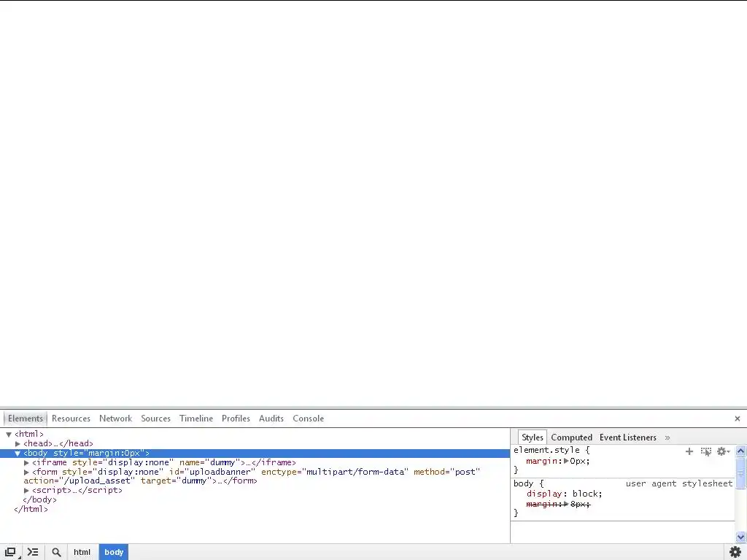Click the element.style selector text

pos(546,450)
